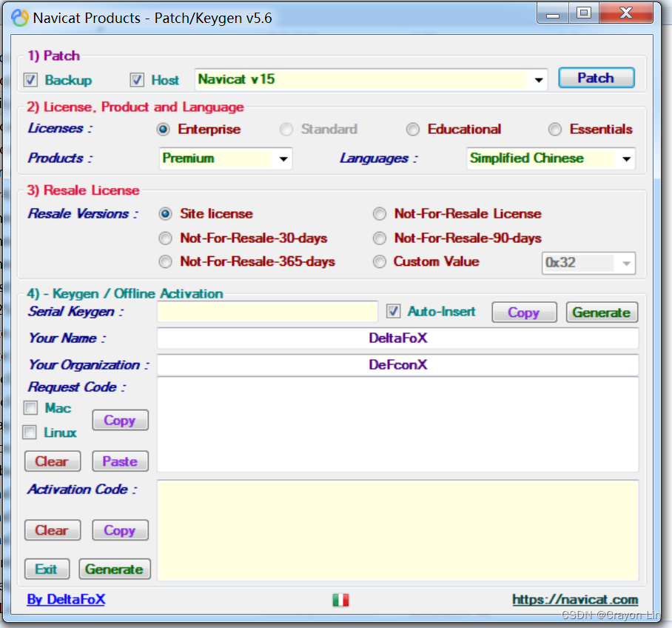This screenshot has width=672, height=628.
Task: Minimize the Patch/Keygen window
Action: coord(553,14)
